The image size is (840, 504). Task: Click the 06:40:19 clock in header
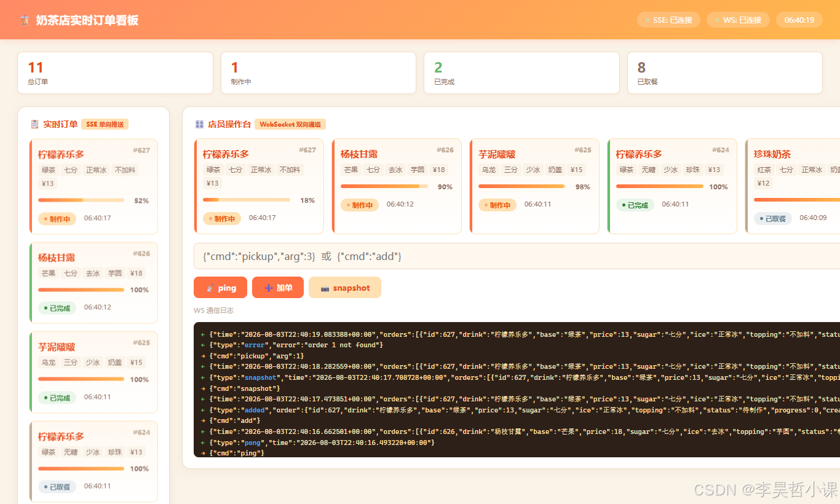click(799, 20)
